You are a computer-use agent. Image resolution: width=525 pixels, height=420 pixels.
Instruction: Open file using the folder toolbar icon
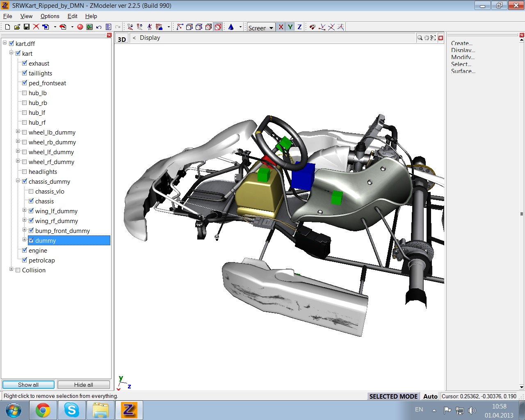point(17,27)
